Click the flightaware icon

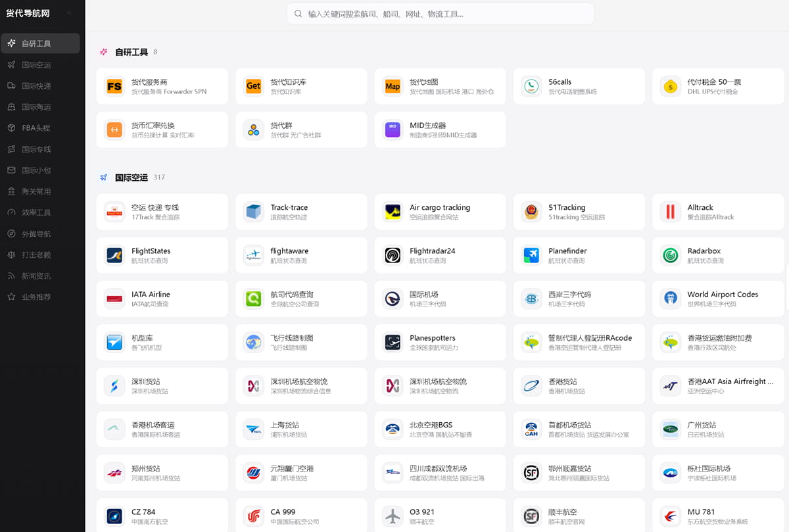pos(253,255)
